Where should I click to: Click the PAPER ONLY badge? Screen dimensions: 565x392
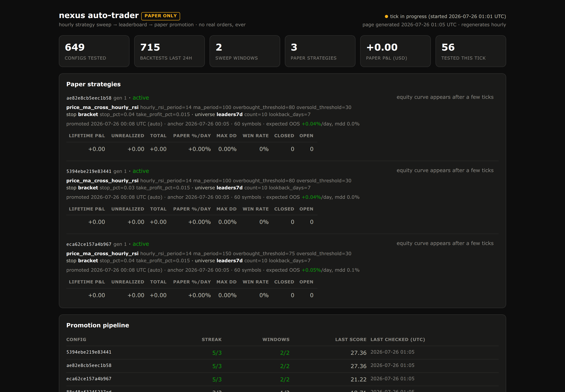160,16
